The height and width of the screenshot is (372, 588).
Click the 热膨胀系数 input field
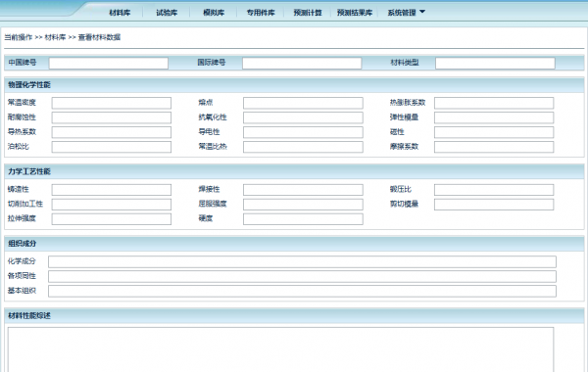(x=494, y=103)
